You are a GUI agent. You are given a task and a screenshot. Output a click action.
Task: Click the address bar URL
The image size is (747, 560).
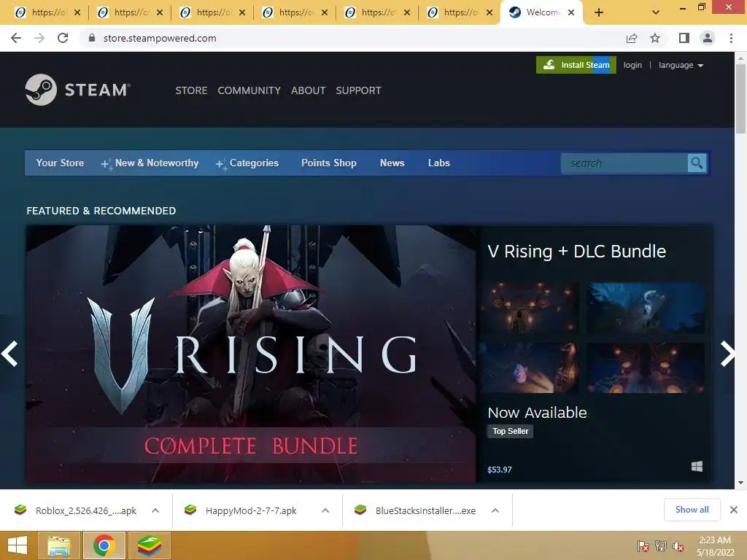point(160,38)
